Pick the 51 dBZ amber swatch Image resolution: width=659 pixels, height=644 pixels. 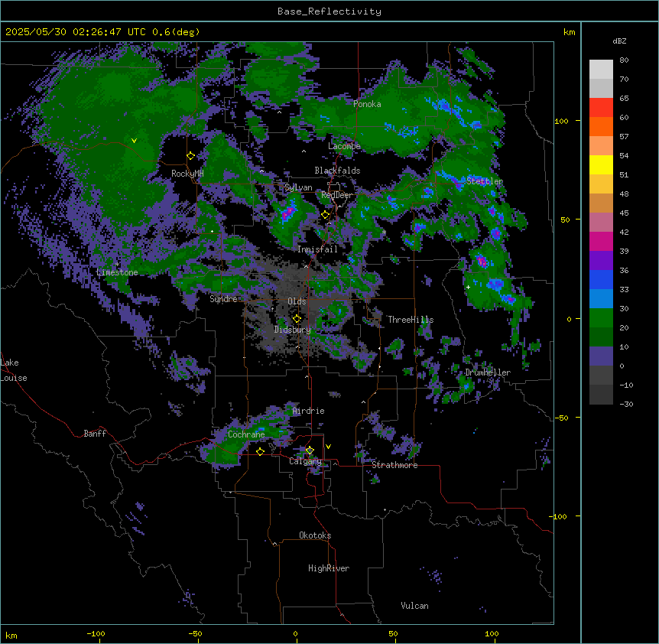(x=601, y=184)
